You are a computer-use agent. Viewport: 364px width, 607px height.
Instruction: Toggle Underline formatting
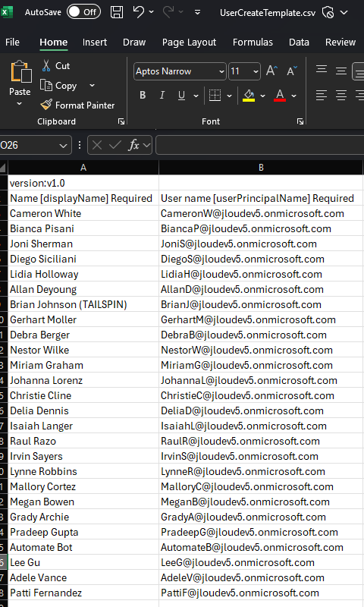(181, 96)
